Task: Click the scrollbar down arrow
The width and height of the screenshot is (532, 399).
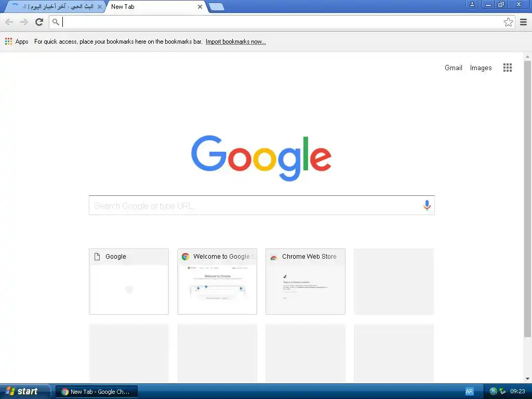Action: pyautogui.click(x=527, y=379)
